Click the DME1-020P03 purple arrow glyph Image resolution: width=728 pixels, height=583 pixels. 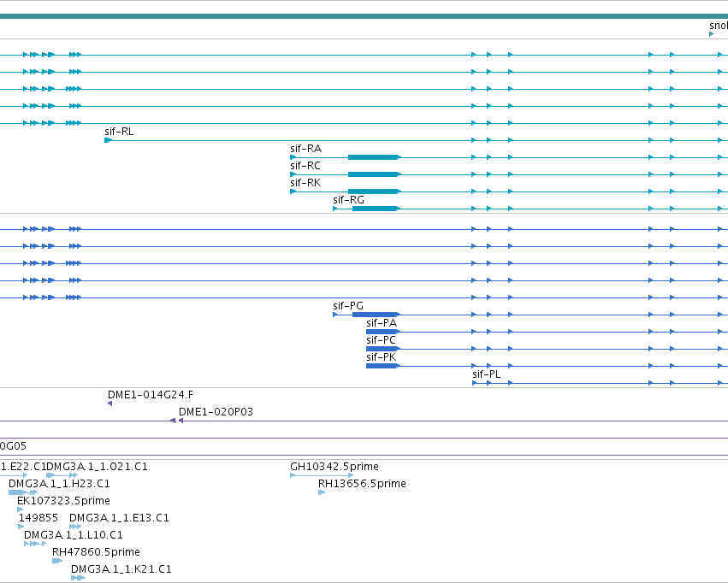tap(181, 421)
